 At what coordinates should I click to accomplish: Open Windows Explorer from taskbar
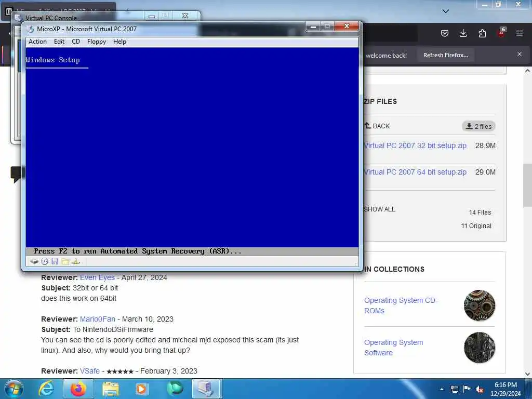111,389
